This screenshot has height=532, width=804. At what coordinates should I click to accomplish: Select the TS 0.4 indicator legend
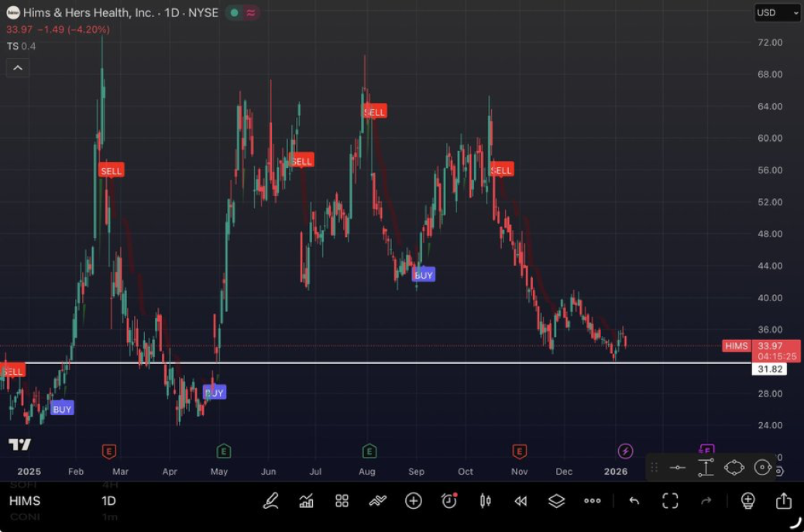[x=21, y=46]
